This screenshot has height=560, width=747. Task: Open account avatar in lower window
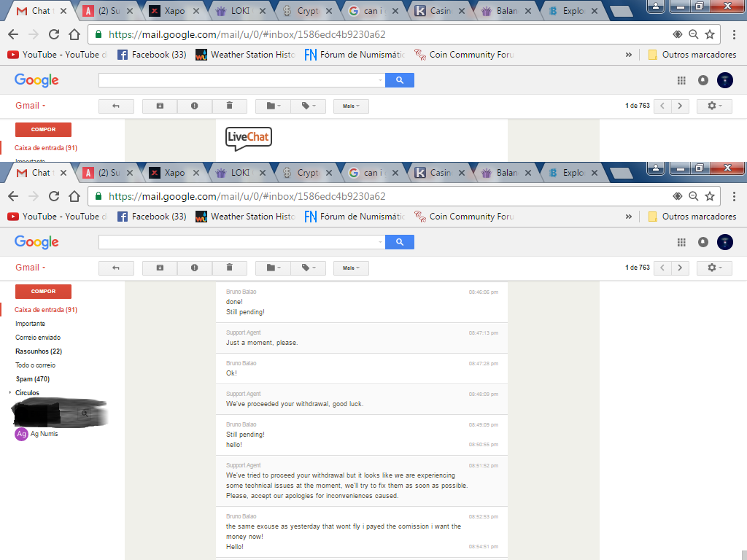(725, 242)
